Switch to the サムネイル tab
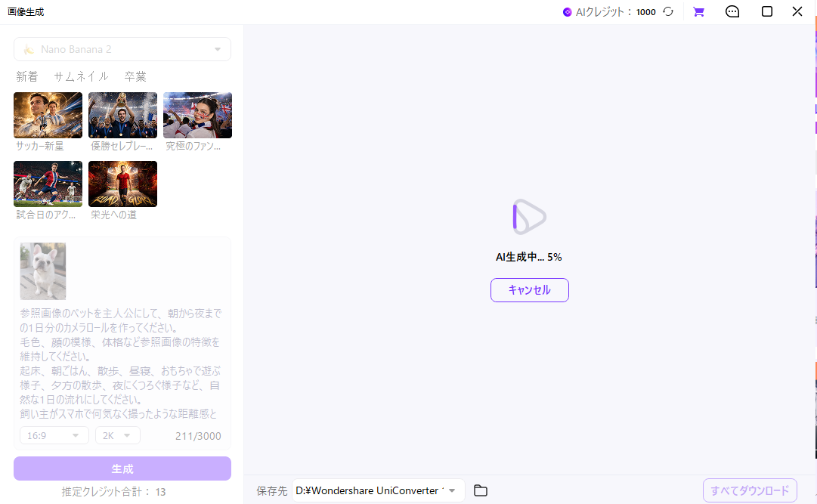Image resolution: width=817 pixels, height=504 pixels. coord(82,76)
